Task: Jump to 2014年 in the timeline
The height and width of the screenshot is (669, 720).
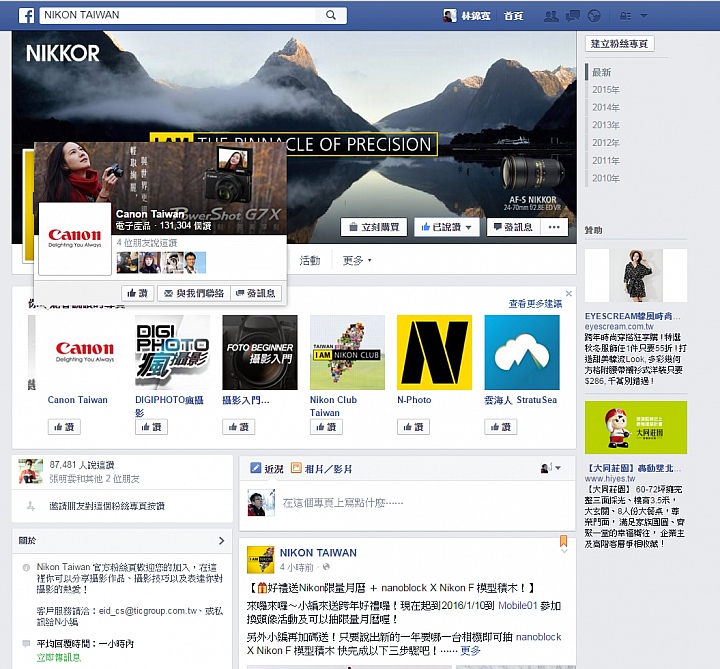Action: coord(606,107)
